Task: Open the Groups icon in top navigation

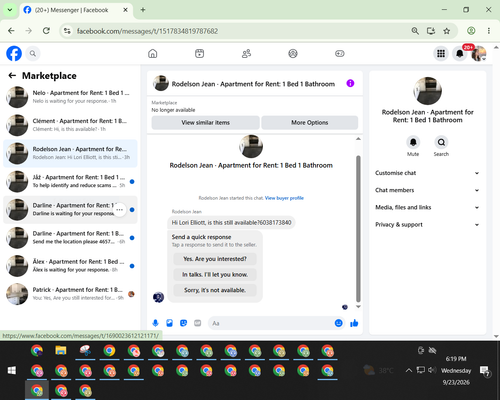Action: 293,53
